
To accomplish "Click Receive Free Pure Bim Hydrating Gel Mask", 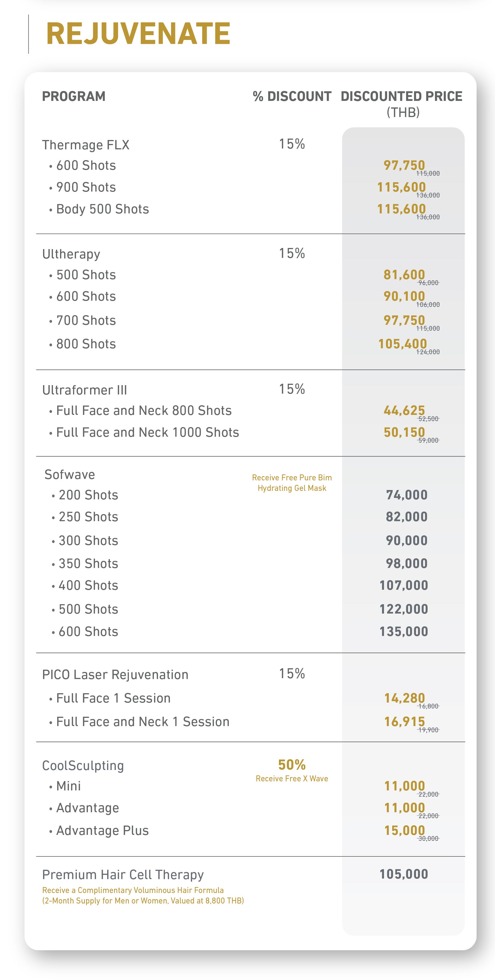I will [x=292, y=483].
